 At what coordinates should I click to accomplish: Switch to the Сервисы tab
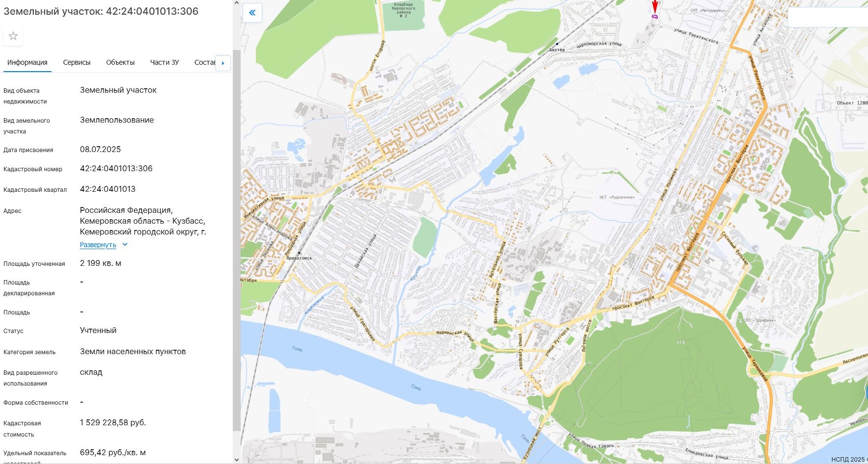coord(77,62)
